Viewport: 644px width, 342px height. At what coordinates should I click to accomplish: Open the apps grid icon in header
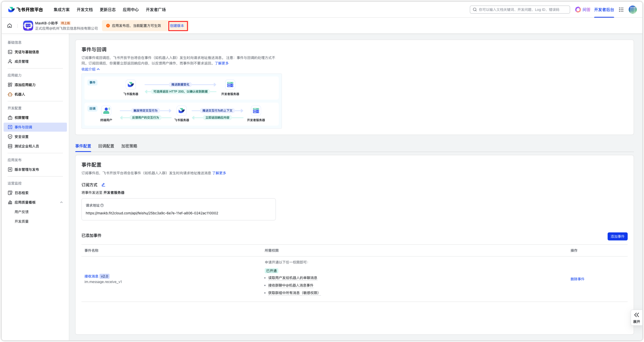pyautogui.click(x=621, y=10)
